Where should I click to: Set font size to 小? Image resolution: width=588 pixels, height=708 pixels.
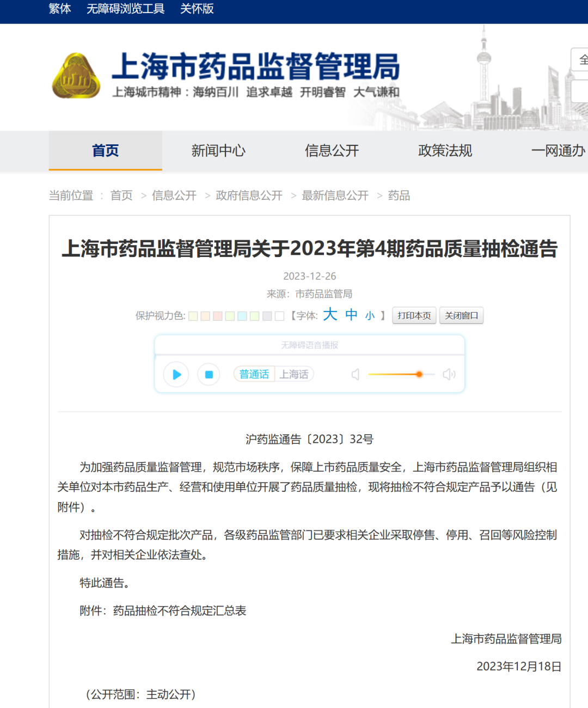click(x=370, y=316)
